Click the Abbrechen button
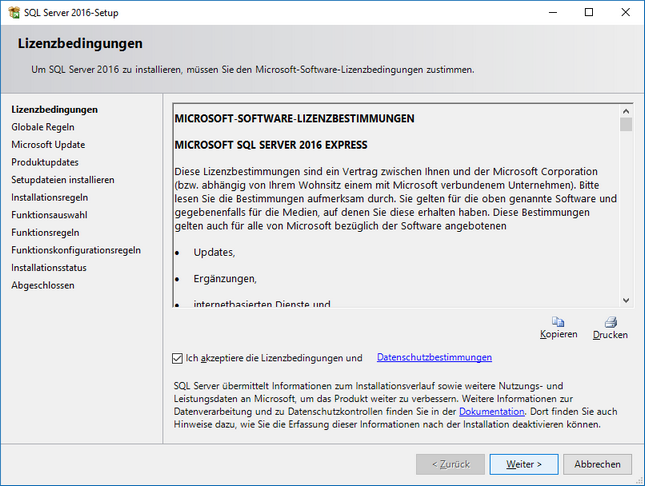This screenshot has width=645, height=486. (597, 464)
